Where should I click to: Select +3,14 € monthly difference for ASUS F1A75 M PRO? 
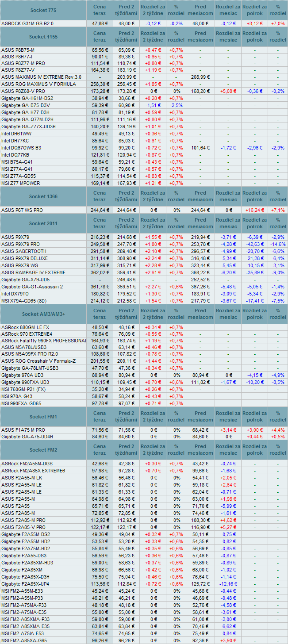228,430
